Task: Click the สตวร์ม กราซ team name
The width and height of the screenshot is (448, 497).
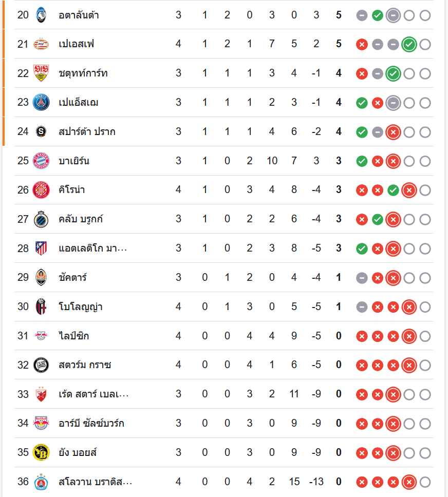Action: (x=85, y=366)
